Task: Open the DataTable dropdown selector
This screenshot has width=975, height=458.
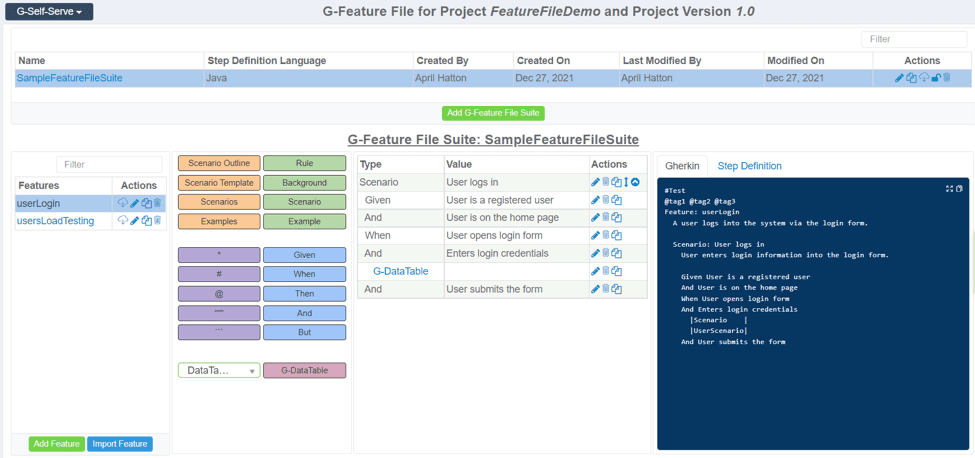Action: click(218, 370)
